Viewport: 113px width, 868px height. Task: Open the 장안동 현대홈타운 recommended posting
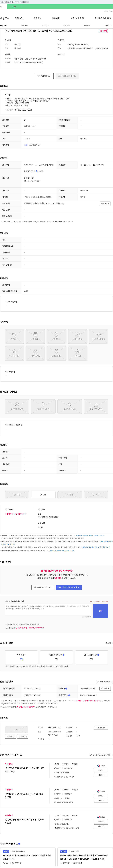click(x=84, y=857)
